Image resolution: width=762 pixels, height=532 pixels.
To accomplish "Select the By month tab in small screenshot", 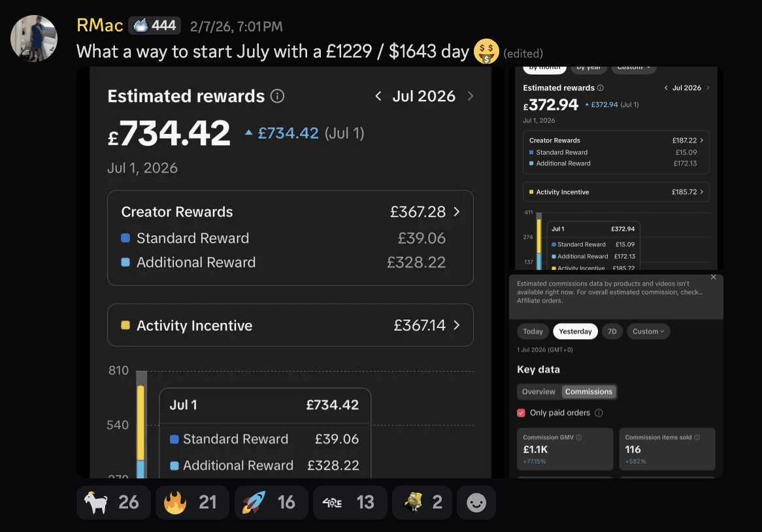I will 545,69.
